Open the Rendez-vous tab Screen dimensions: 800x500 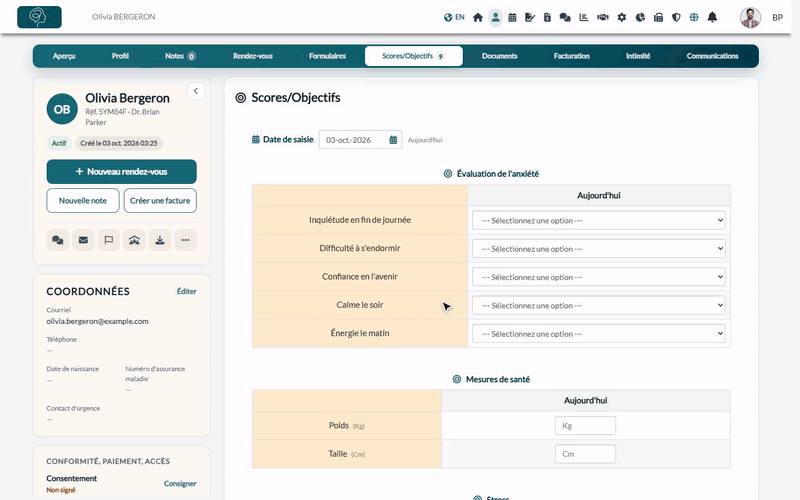pyautogui.click(x=253, y=56)
